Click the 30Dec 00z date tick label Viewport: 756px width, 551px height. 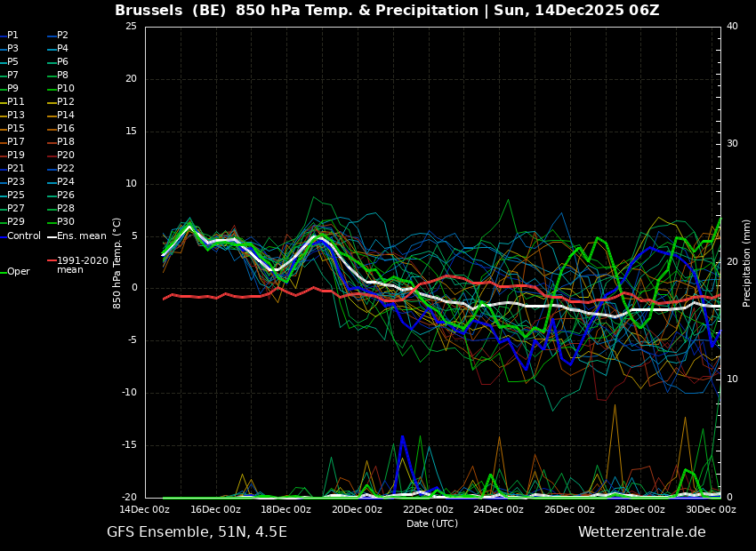tap(711, 510)
